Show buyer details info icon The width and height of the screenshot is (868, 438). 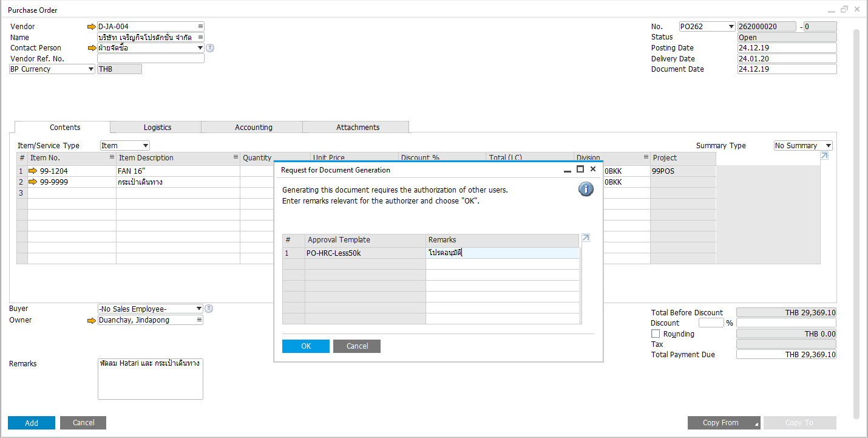209,309
